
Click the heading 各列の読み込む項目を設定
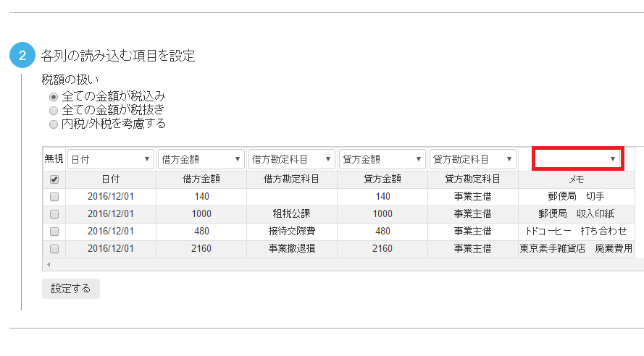[x=118, y=56]
